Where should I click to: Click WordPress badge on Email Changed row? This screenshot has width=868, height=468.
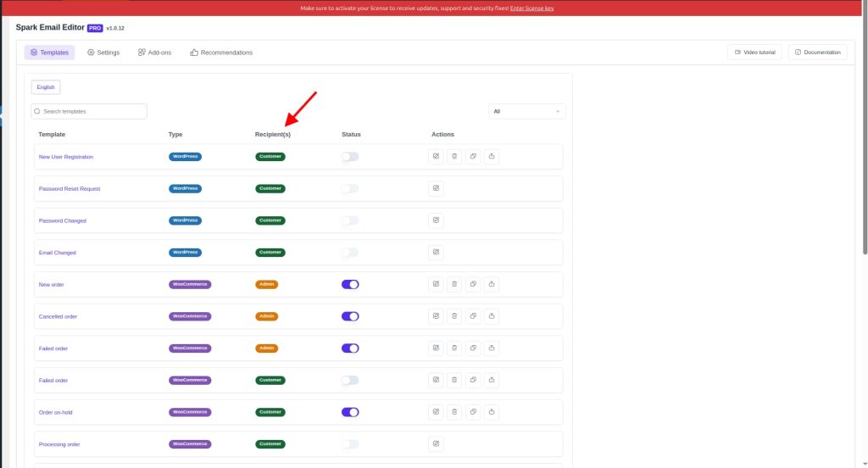point(185,253)
